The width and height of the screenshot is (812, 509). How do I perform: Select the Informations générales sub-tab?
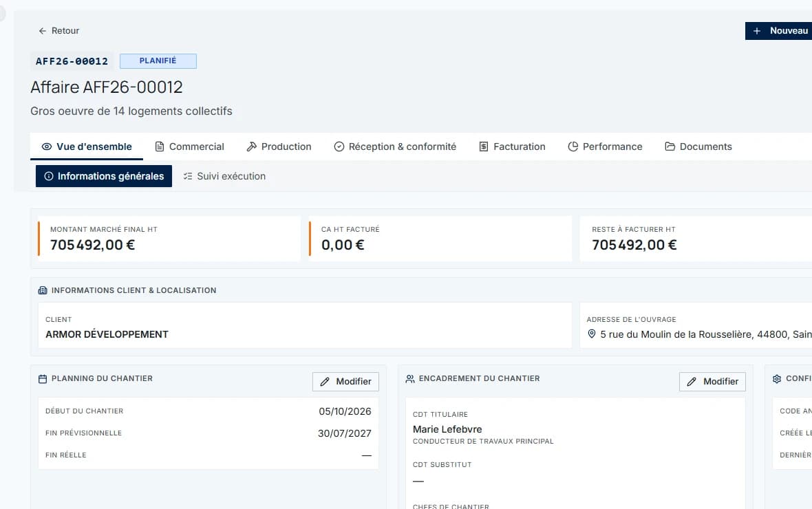[104, 176]
